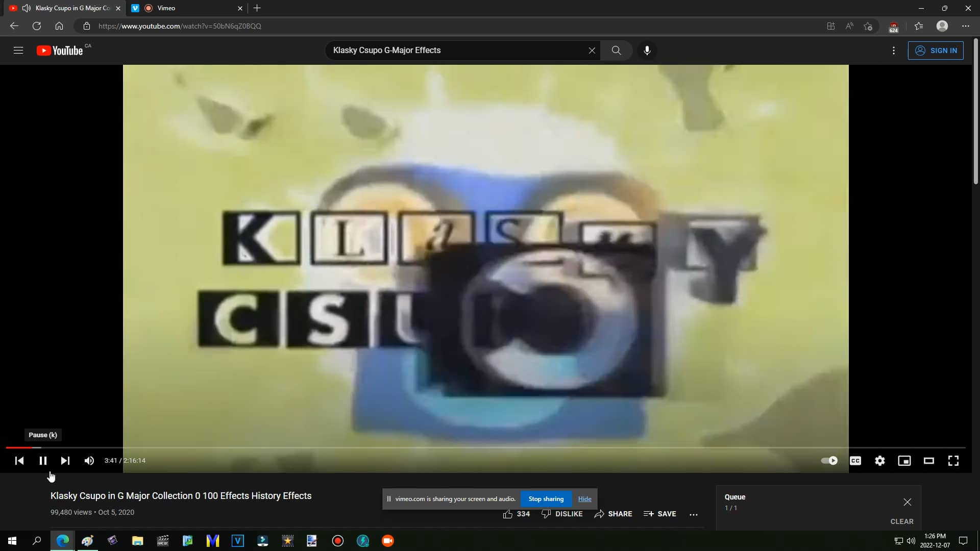This screenshot has height=551, width=980.
Task: Click the SIGN IN button
Action: pyautogui.click(x=936, y=50)
